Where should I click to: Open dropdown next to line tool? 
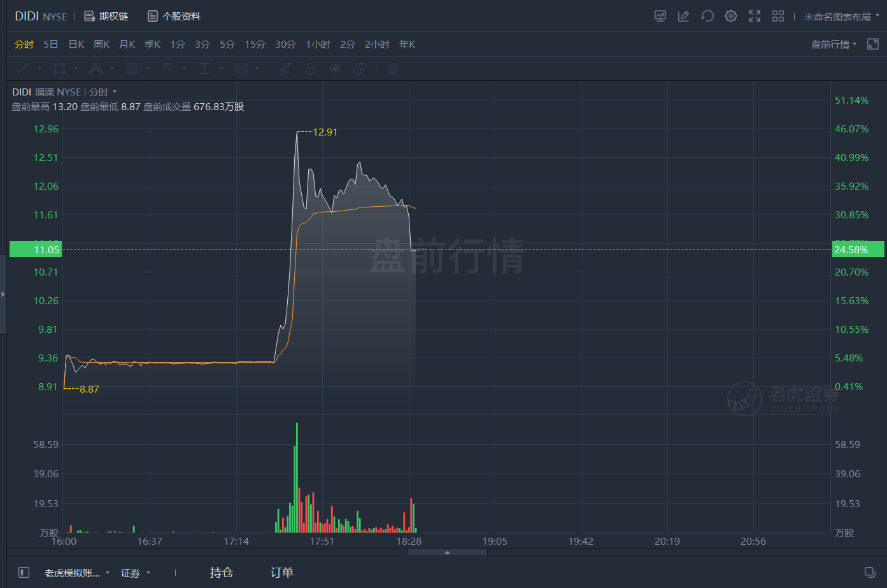coord(39,68)
